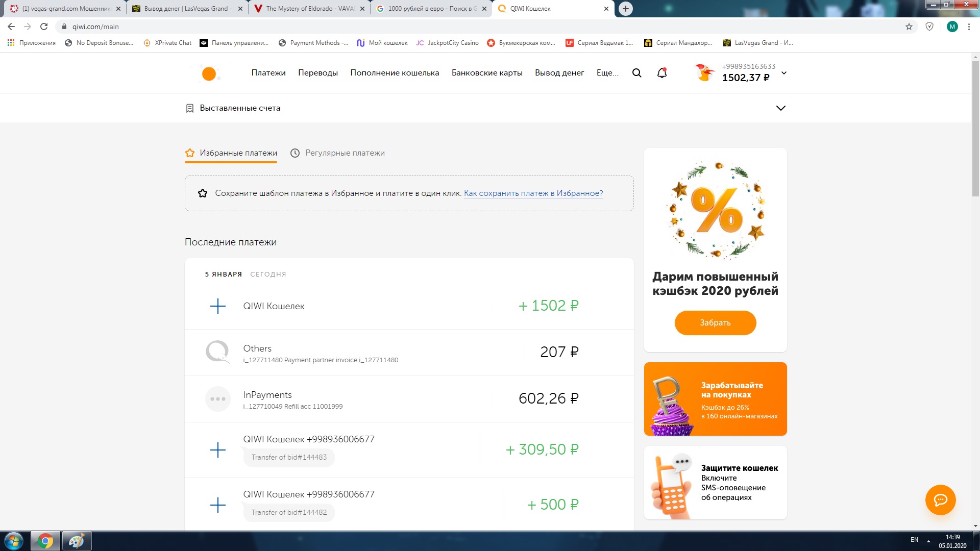Click Transfer of bid#144483 comment
980x551 pixels.
[289, 458]
